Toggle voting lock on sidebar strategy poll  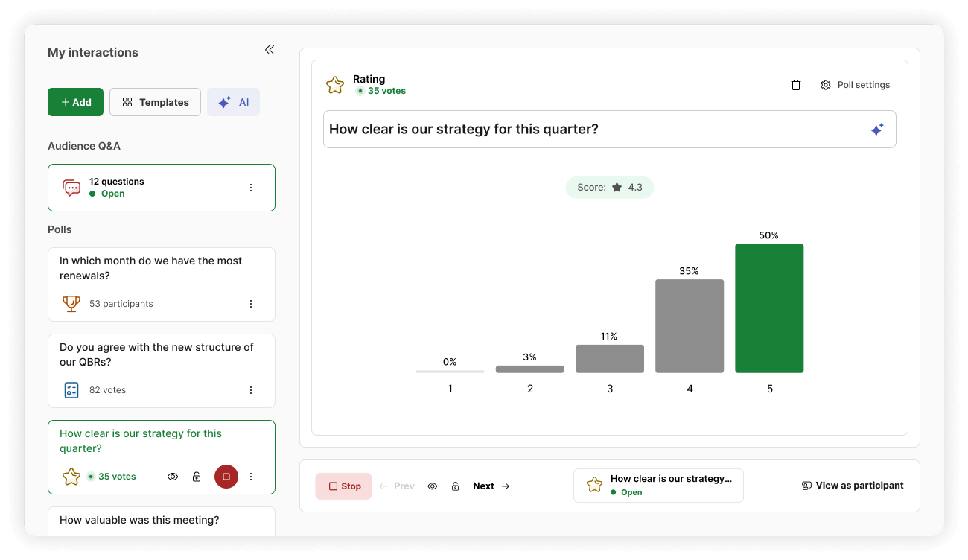pos(197,477)
